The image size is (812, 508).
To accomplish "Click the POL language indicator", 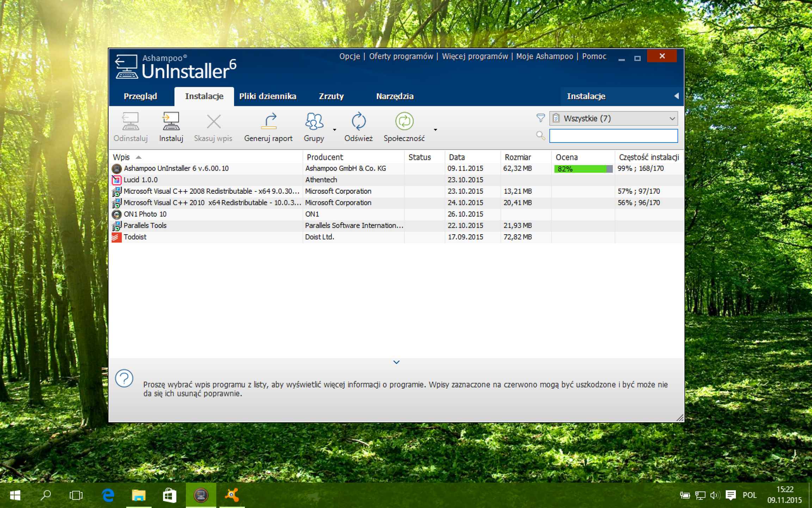I will pyautogui.click(x=750, y=495).
